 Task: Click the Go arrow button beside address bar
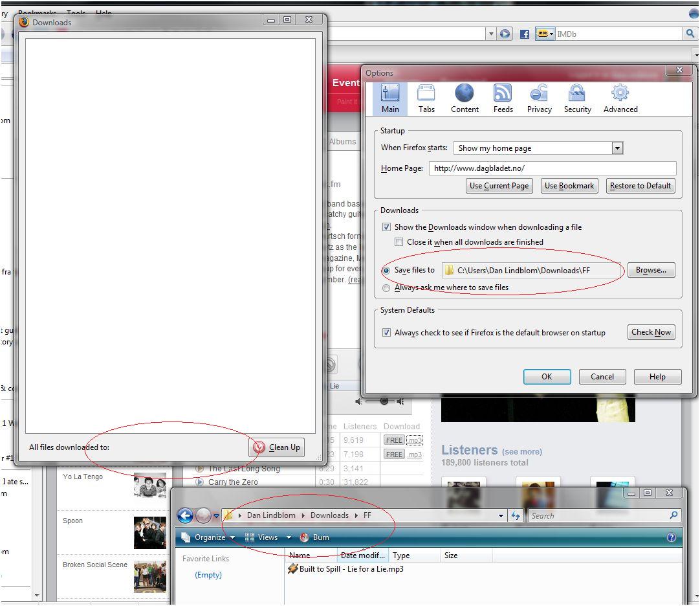505,34
